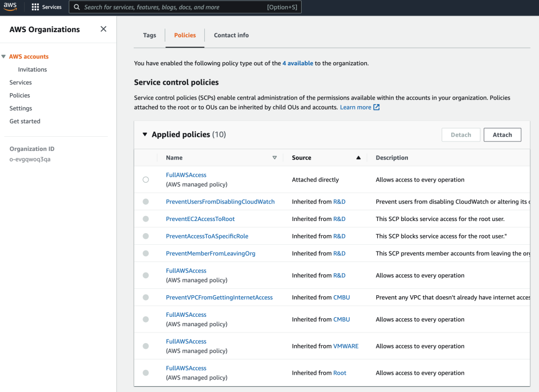Open the PreventVPCFromGettingInternetAccess policy link
Screen dimensions: 539x392
pyautogui.click(x=219, y=297)
